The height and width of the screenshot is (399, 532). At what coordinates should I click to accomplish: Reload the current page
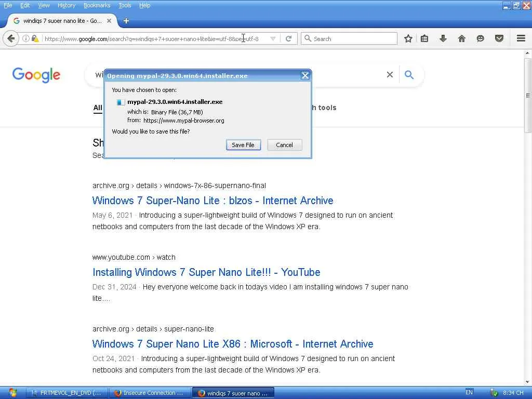tap(289, 38)
